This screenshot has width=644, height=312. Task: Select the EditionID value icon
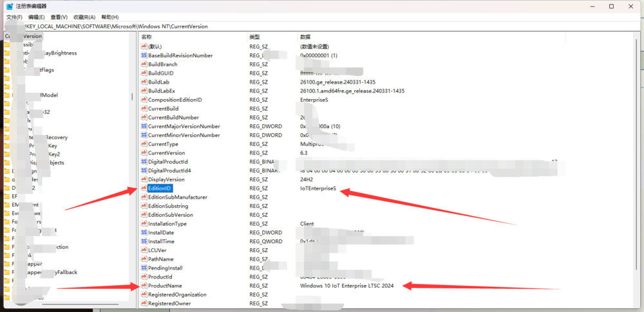(144, 188)
